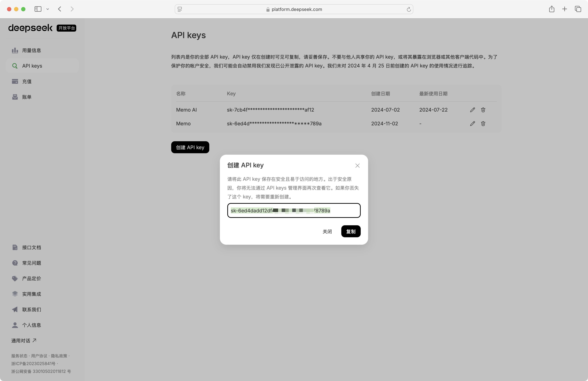Open 浙公网安备 33010502011812 号 link

coord(41,371)
